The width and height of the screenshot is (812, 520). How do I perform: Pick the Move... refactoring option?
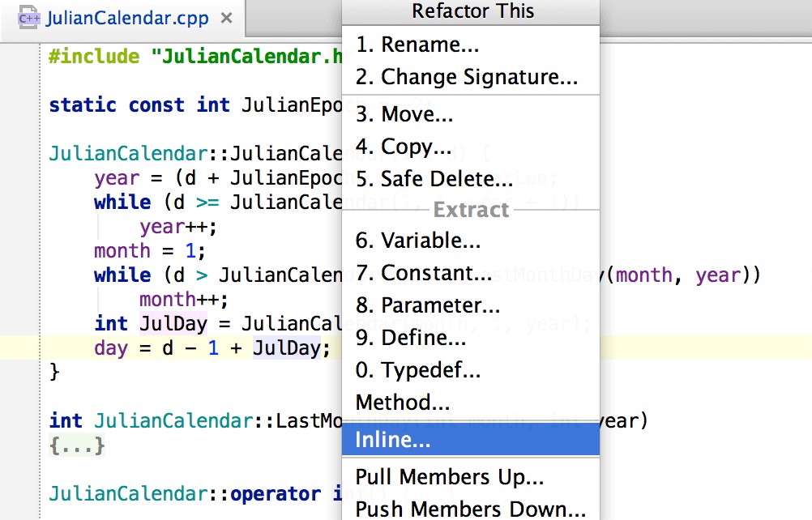pos(404,115)
